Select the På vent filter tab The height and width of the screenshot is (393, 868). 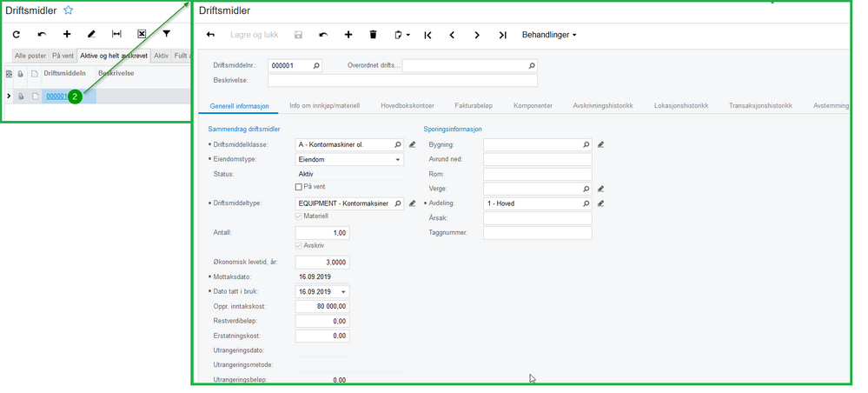[x=63, y=56]
